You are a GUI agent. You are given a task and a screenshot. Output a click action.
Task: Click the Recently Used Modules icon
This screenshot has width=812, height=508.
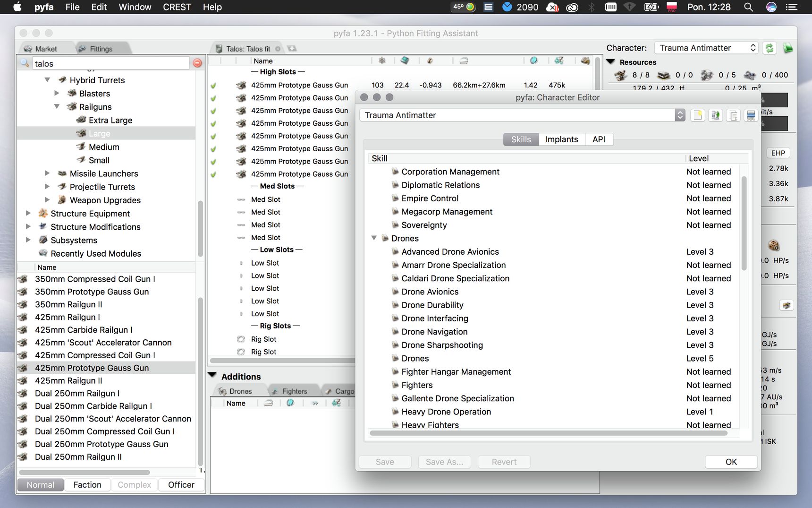[x=43, y=253]
